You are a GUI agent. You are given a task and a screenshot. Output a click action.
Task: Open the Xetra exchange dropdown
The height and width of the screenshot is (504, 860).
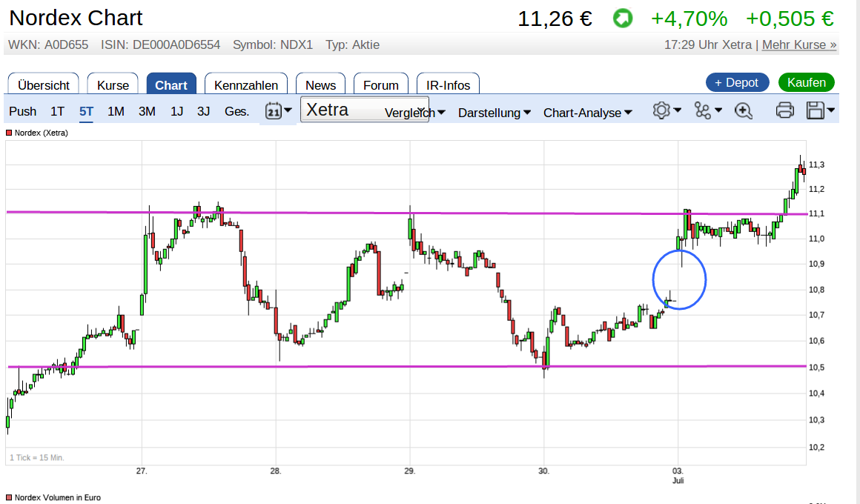365,110
